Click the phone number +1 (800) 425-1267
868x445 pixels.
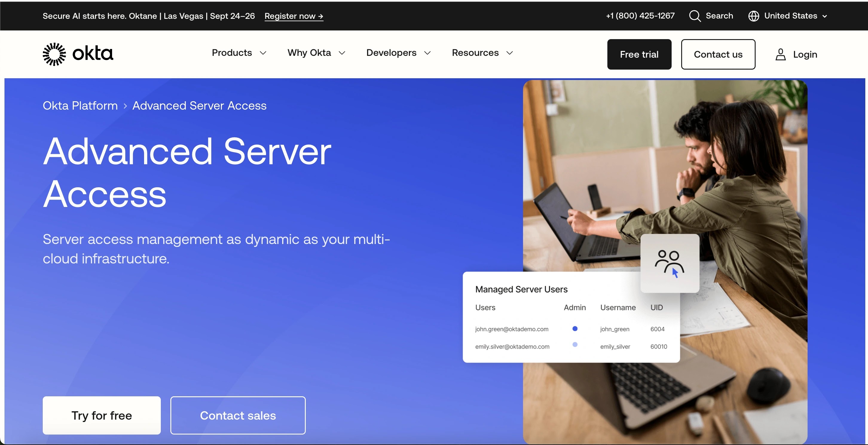point(640,16)
